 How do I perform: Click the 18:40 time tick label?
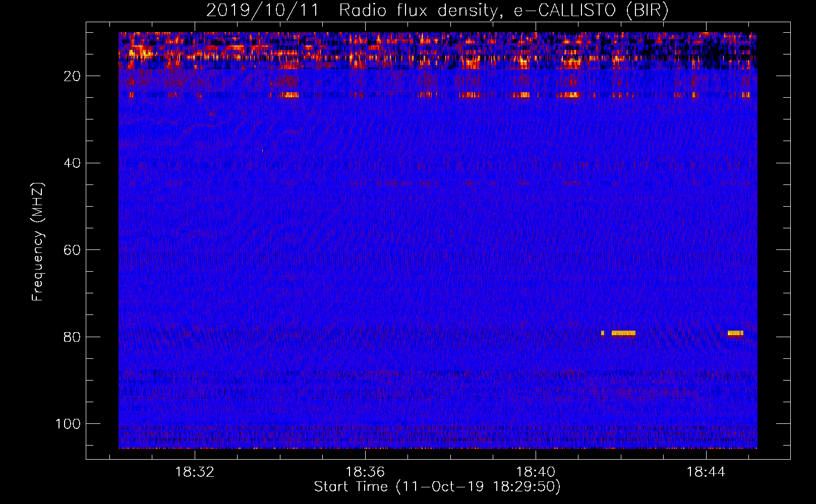536,472
